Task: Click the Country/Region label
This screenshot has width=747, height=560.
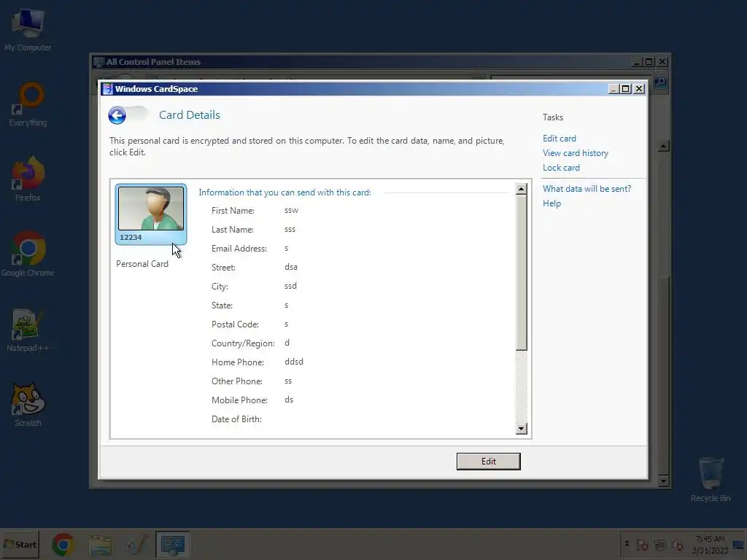Action: tap(243, 343)
